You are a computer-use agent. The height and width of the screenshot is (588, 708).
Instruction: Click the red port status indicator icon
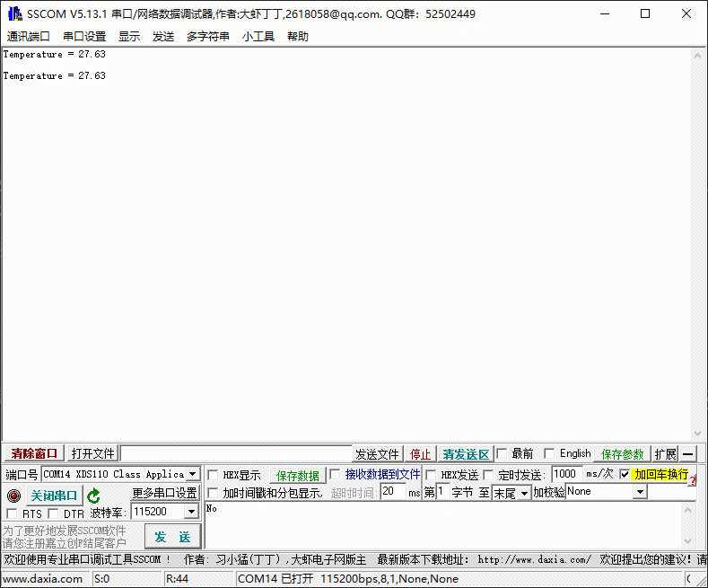(x=14, y=496)
